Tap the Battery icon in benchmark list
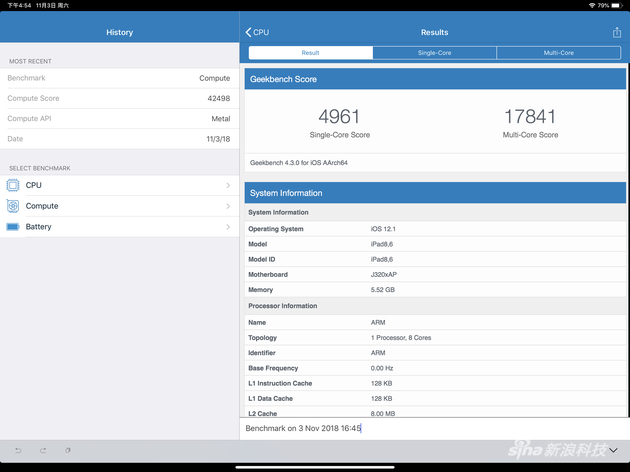Screen dimensions: 630x472 (x=13, y=227)
